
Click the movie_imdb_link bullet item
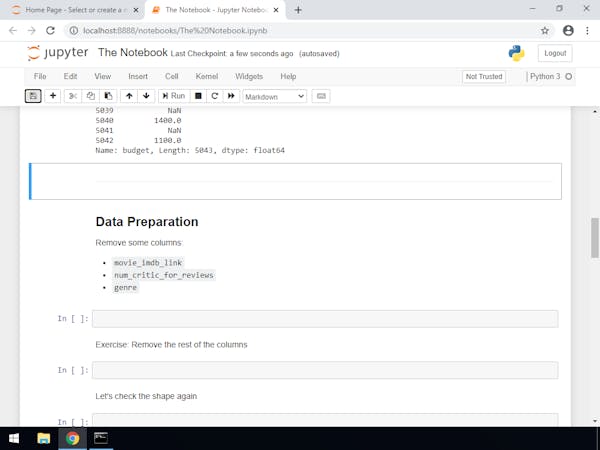point(148,263)
